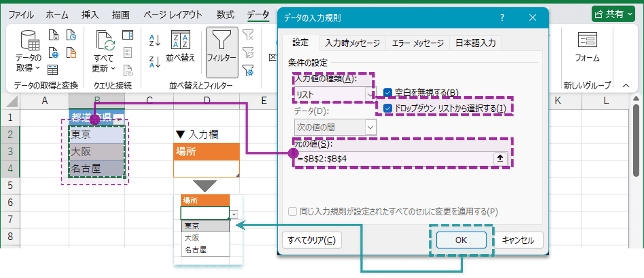The height and width of the screenshot is (278, 644).
Task: Switch to the 挿入 ribbon tab
Action: tap(90, 15)
